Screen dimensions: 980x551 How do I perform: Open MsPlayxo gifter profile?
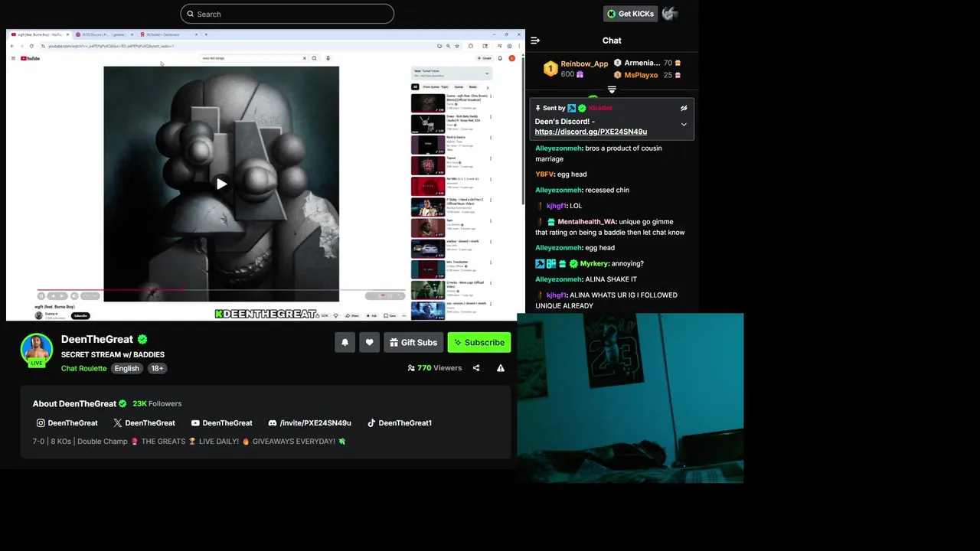pos(641,75)
